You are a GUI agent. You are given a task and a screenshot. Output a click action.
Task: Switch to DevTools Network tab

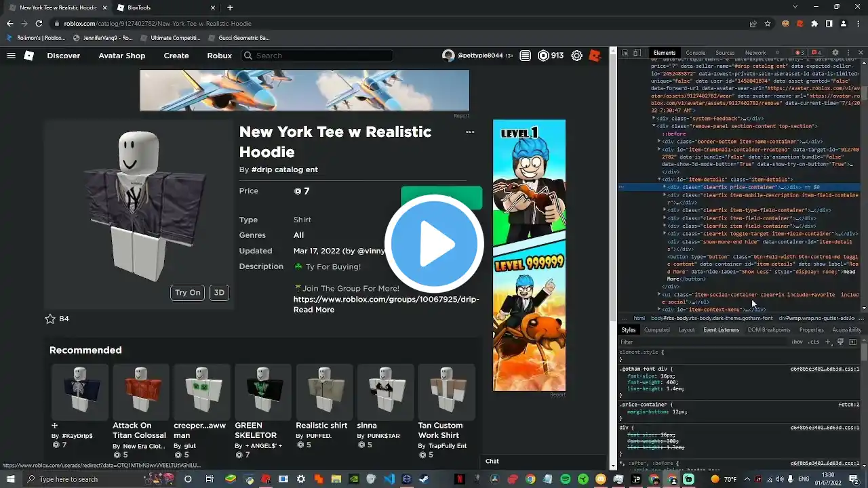(x=755, y=53)
